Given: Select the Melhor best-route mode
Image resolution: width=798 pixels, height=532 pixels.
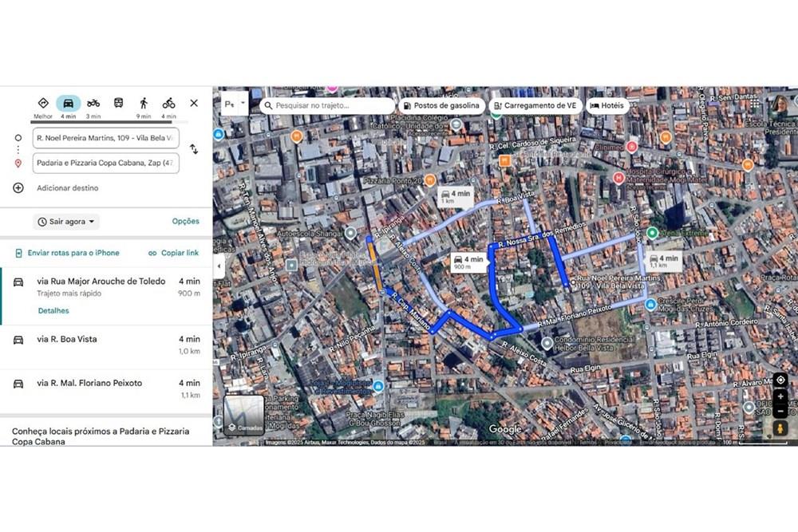Looking at the screenshot, I should pos(43,103).
